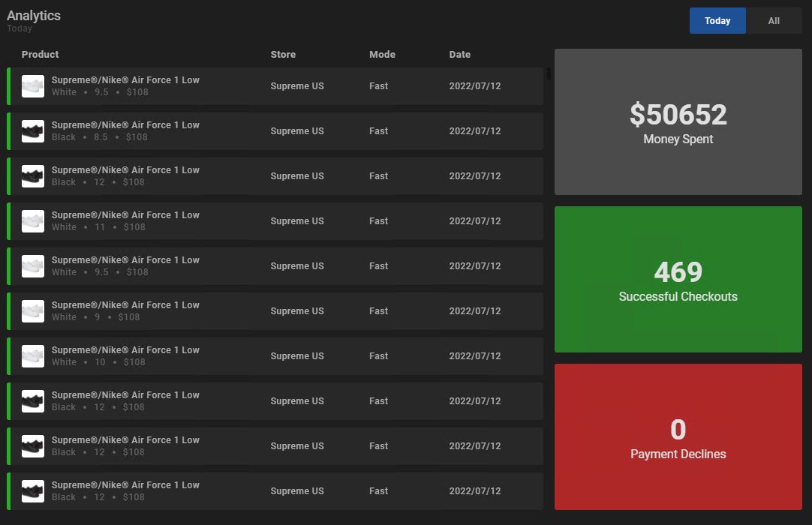This screenshot has height=525, width=812.
Task: Click Supreme US in Black 8.5 row
Action: (297, 131)
